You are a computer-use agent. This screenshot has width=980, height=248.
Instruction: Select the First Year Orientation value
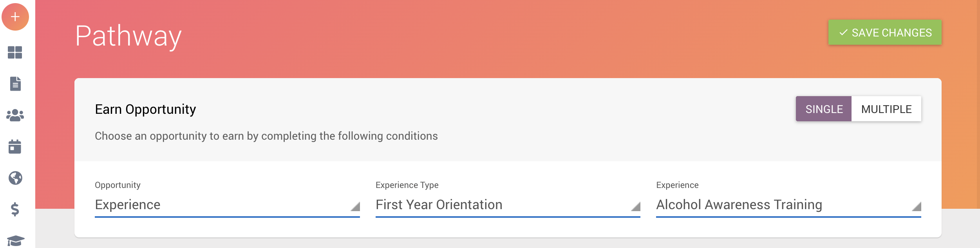point(439,205)
